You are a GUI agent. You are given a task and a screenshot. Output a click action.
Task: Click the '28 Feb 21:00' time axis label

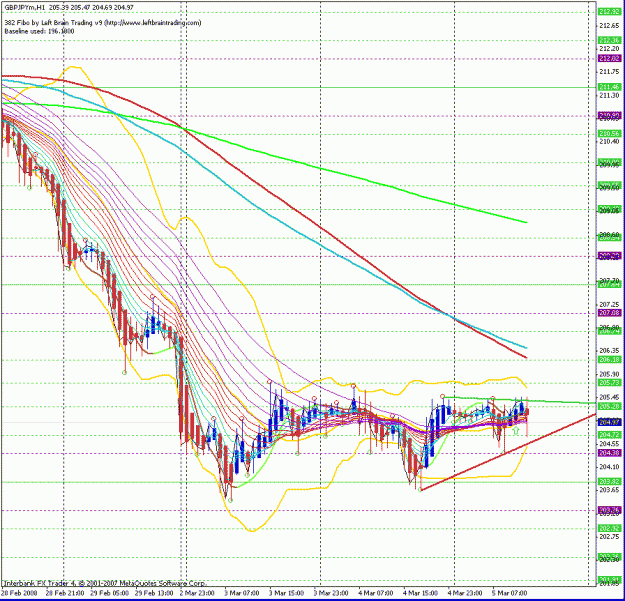tap(65, 593)
